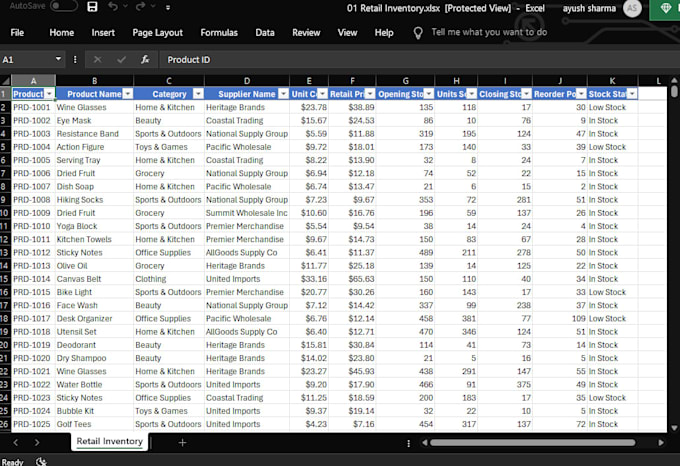
Task: Select the row 10 header
Action: tap(5, 213)
